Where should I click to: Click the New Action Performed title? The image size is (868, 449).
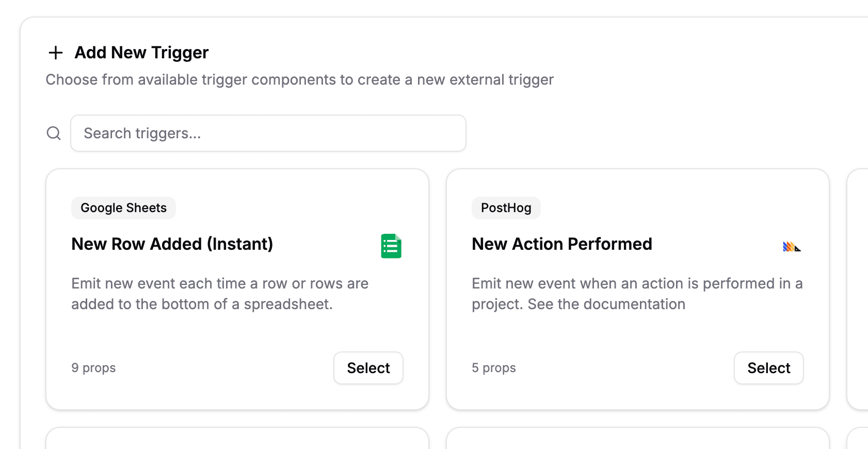tap(561, 244)
